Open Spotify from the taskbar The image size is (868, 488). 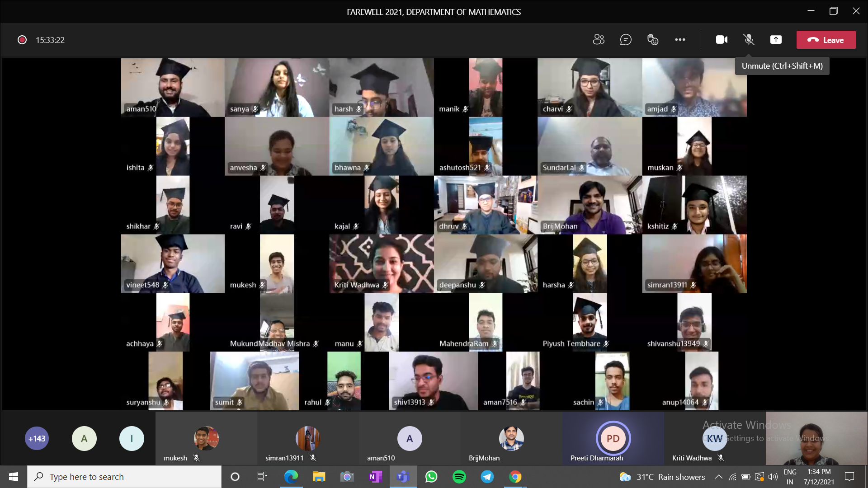pyautogui.click(x=459, y=477)
